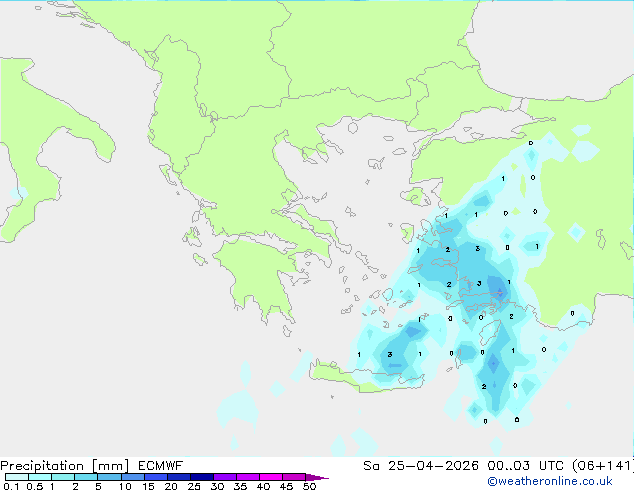Viewport: 634px width, 490px height.
Task: Pick the 0.5–1 mm legend swatch
Action: [40, 477]
